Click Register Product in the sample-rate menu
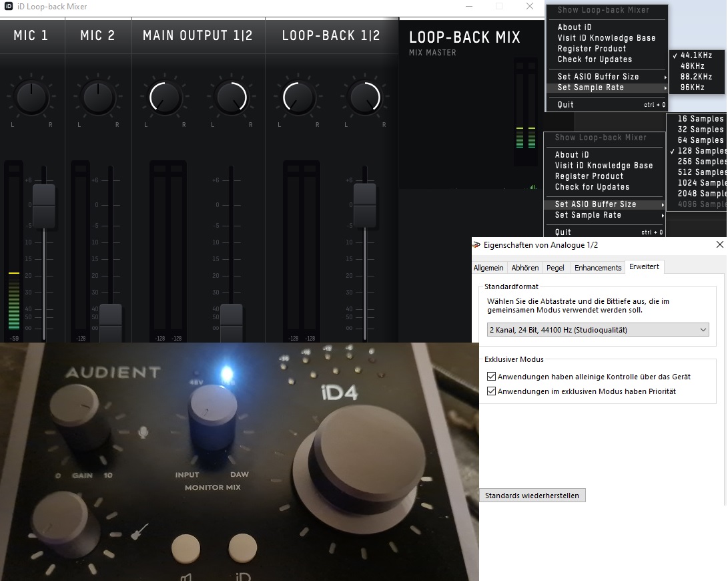Screen dimensions: 728x581 pos(607,49)
